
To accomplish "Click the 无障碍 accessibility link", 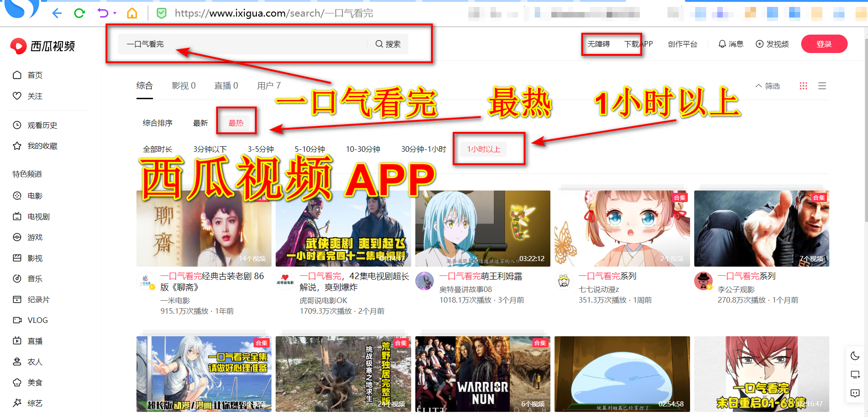I will click(x=599, y=44).
